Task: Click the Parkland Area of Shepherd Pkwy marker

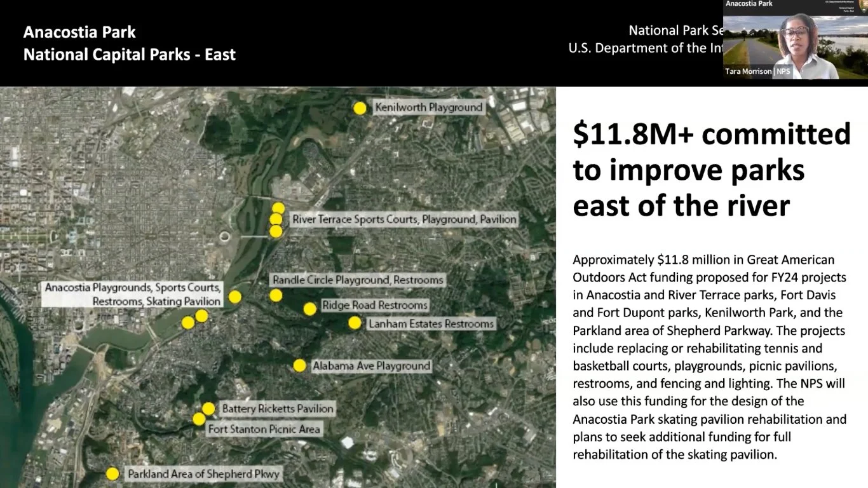Action: tap(112, 473)
